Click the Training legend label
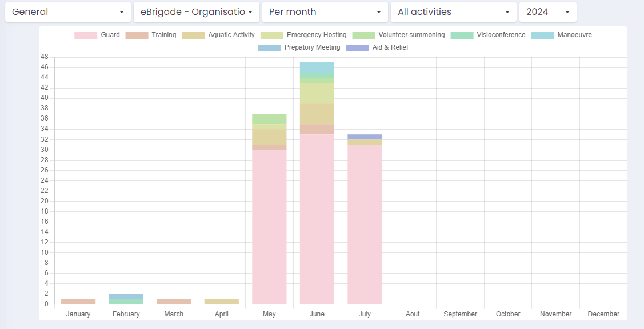This screenshot has height=329, width=644. tap(164, 35)
